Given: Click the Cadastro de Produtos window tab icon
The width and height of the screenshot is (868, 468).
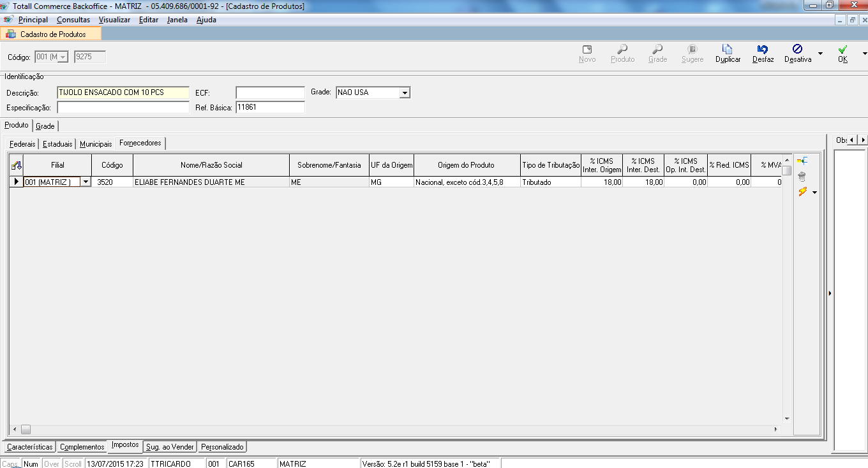Looking at the screenshot, I should click(x=11, y=34).
